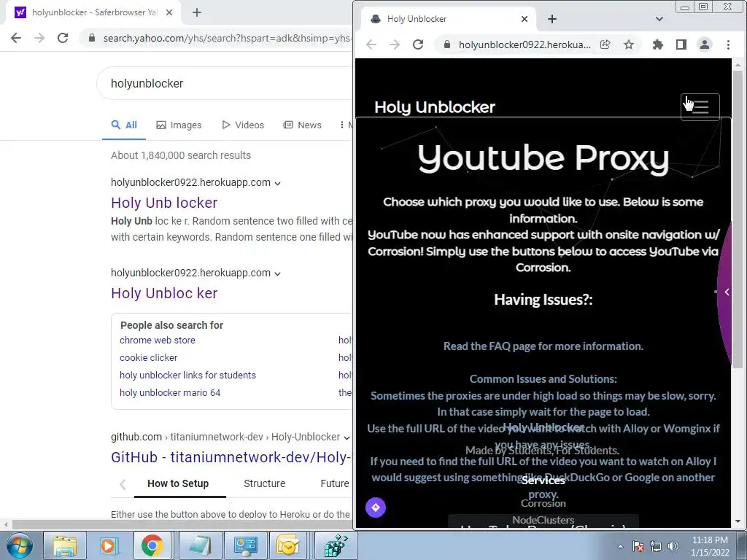Screen dimensions: 747x560
Task: Go back in the Yahoo search window
Action: (16, 38)
